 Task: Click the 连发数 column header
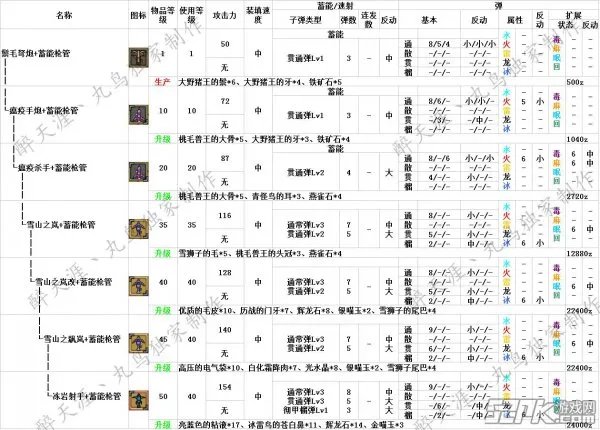coord(368,20)
